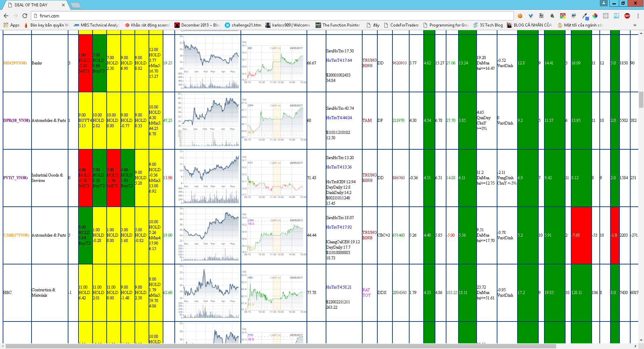Reload the current page
The height and width of the screenshot is (349, 644).
[x=25, y=16]
